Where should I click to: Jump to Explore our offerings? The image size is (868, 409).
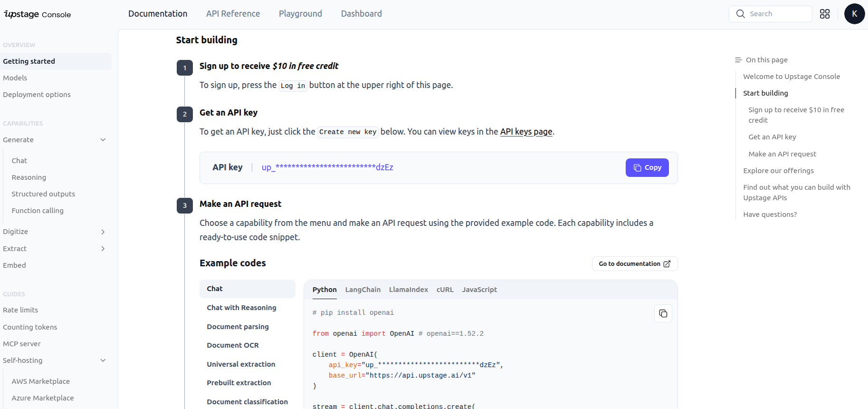pyautogui.click(x=778, y=171)
